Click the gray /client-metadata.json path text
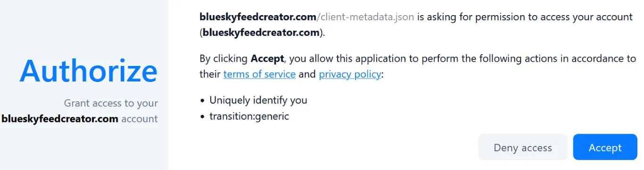644x170 pixels. (x=365, y=17)
